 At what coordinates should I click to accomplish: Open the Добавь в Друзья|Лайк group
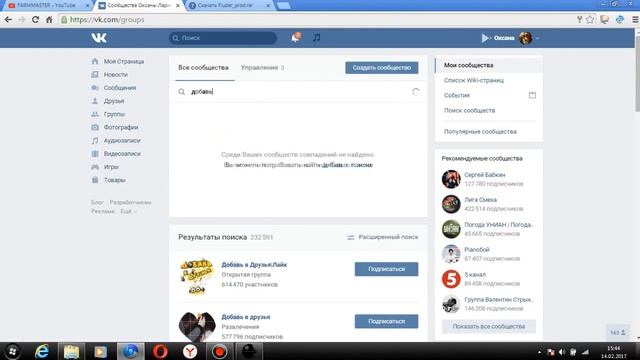tap(254, 265)
